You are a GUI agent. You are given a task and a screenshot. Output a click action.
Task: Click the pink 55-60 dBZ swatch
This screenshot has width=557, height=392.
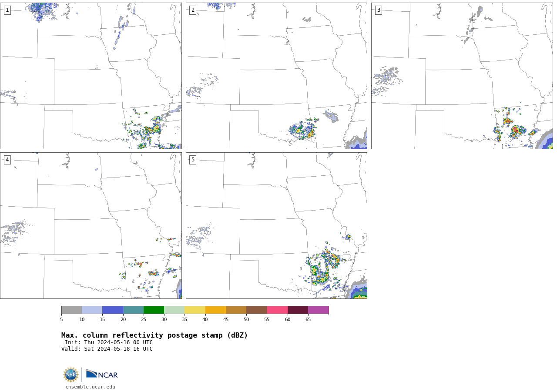point(277,310)
